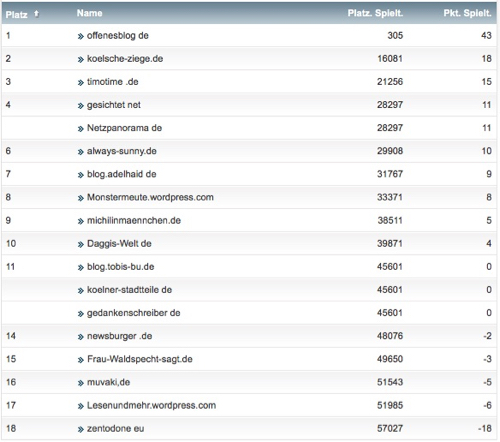
Task: Sort table by Pkt. Spielt. column
Action: [x=467, y=13]
